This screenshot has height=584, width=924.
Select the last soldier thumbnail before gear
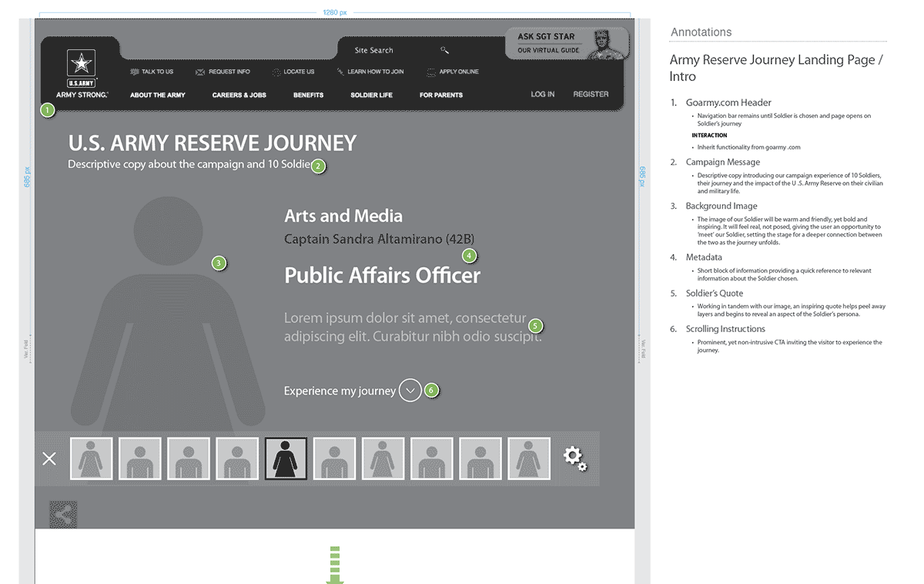coord(529,458)
